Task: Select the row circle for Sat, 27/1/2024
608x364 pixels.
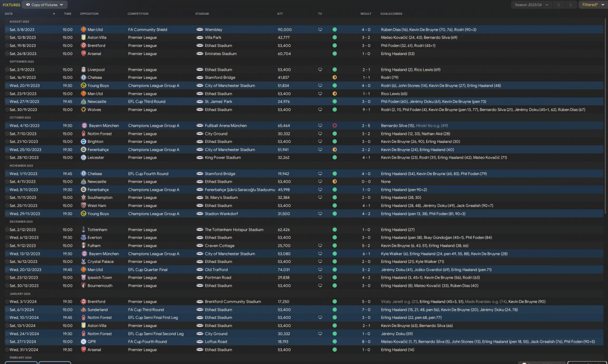Action: 7,342
